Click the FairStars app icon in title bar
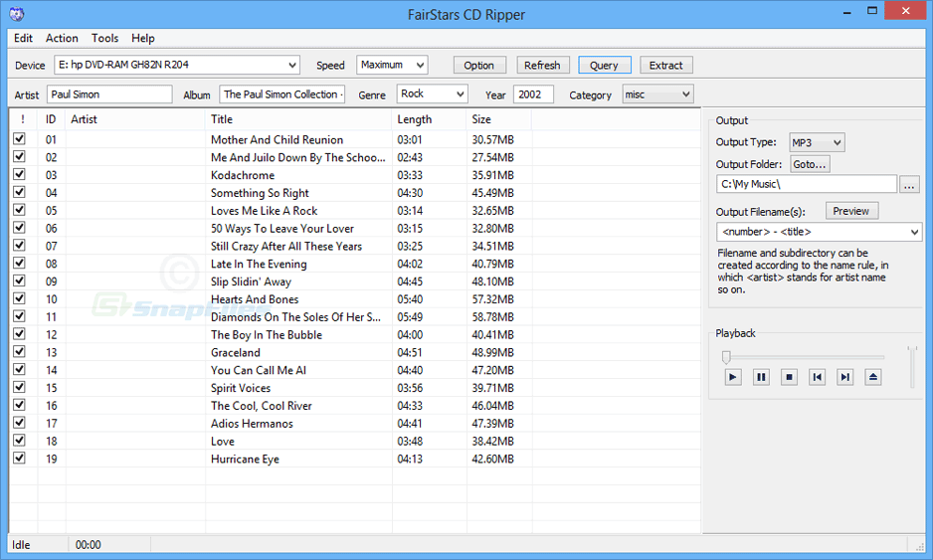The height and width of the screenshot is (560, 933). (17, 14)
